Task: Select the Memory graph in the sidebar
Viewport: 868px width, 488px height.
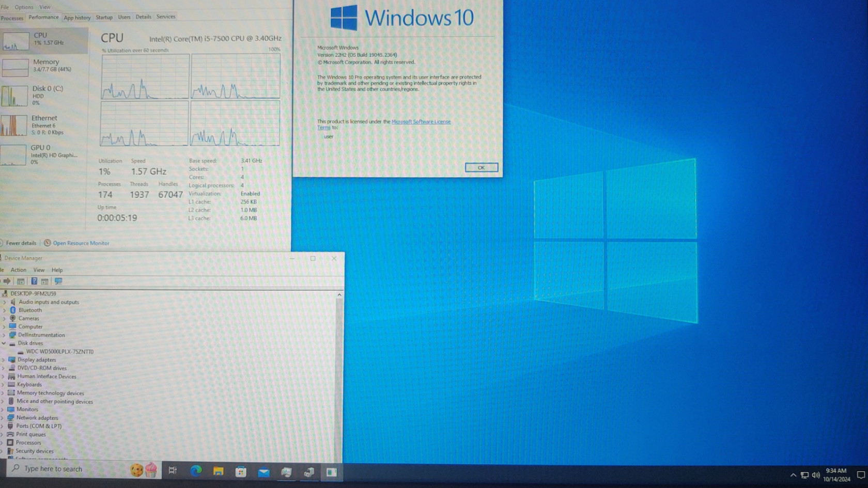Action: (x=44, y=66)
